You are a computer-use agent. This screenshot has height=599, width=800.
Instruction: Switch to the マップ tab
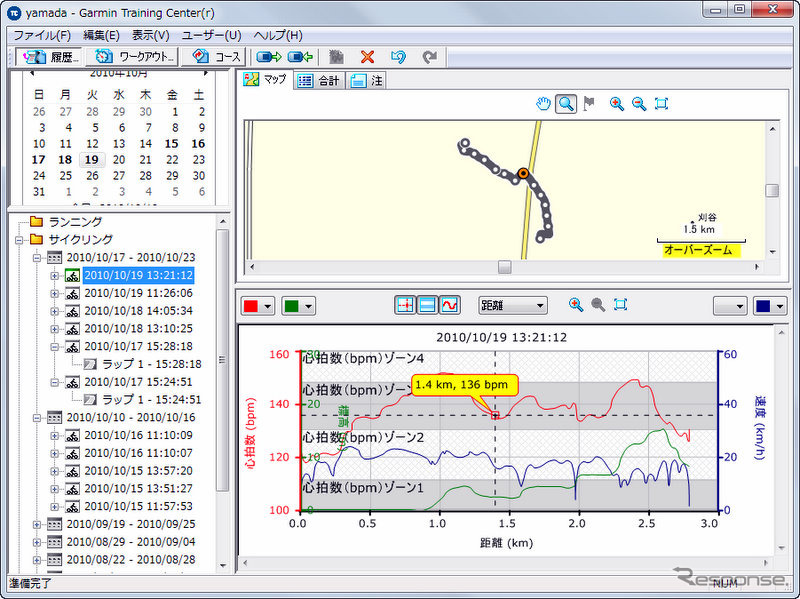pyautogui.click(x=265, y=80)
